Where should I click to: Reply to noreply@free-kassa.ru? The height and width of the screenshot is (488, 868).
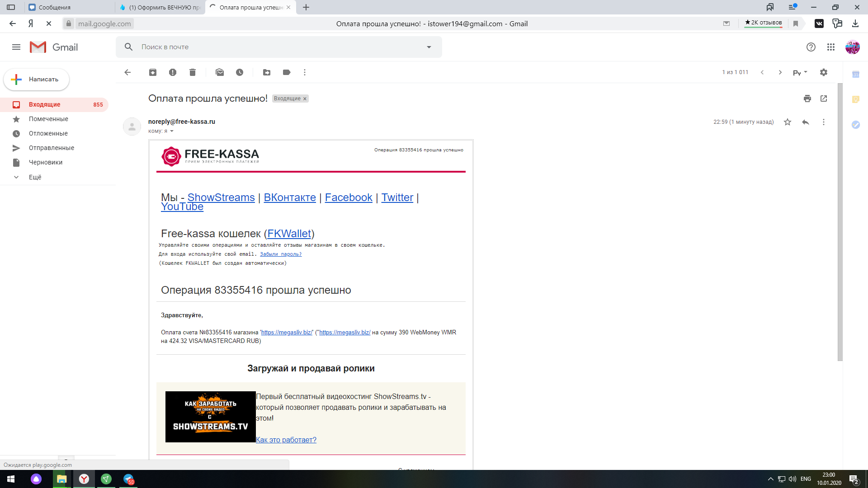click(806, 122)
